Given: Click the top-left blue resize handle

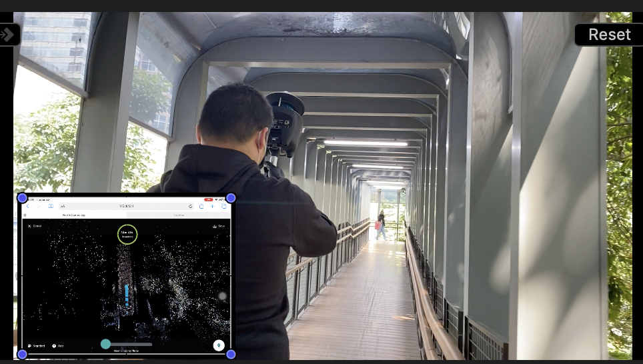Looking at the screenshot, I should coord(22,198).
